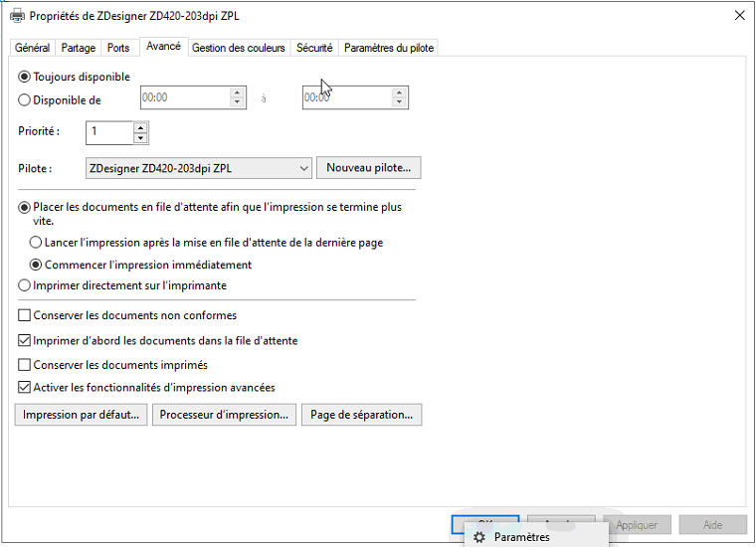This screenshot has height=547, width=756.
Task: Expand the Pilote driver dropdown
Action: [x=303, y=169]
